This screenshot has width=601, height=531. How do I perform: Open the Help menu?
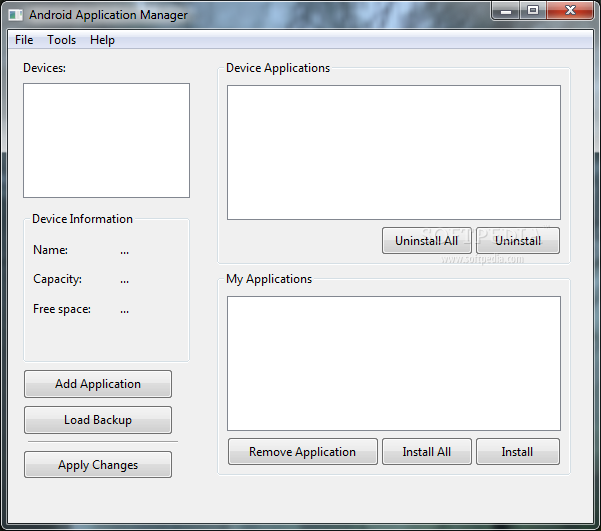[102, 40]
